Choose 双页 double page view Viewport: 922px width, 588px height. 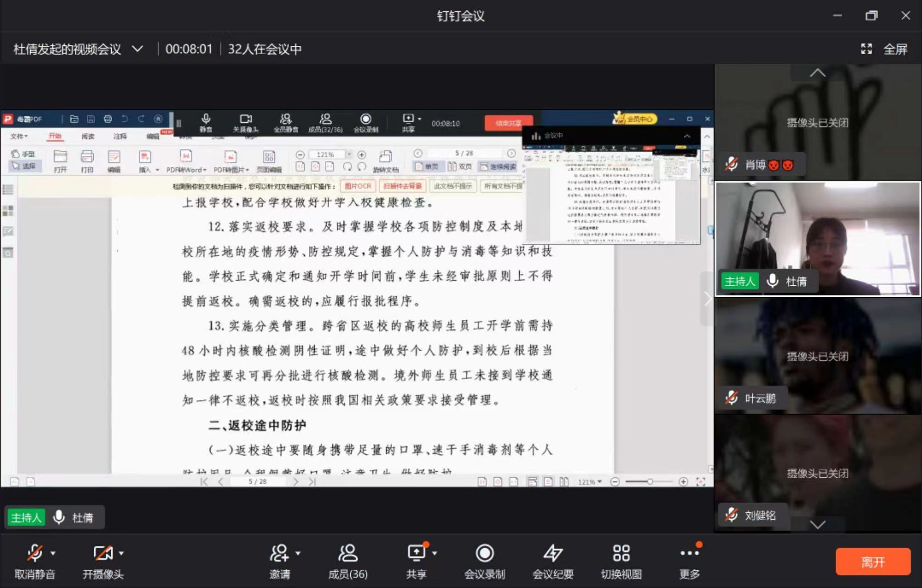point(460,166)
